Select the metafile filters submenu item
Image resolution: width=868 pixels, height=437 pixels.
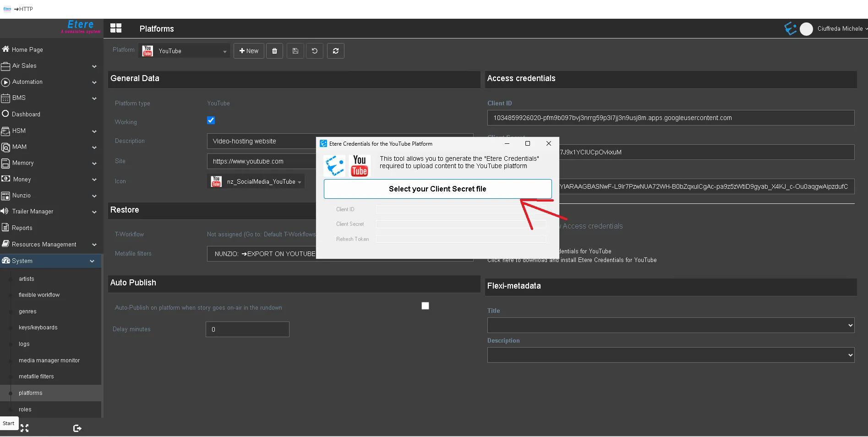point(36,377)
